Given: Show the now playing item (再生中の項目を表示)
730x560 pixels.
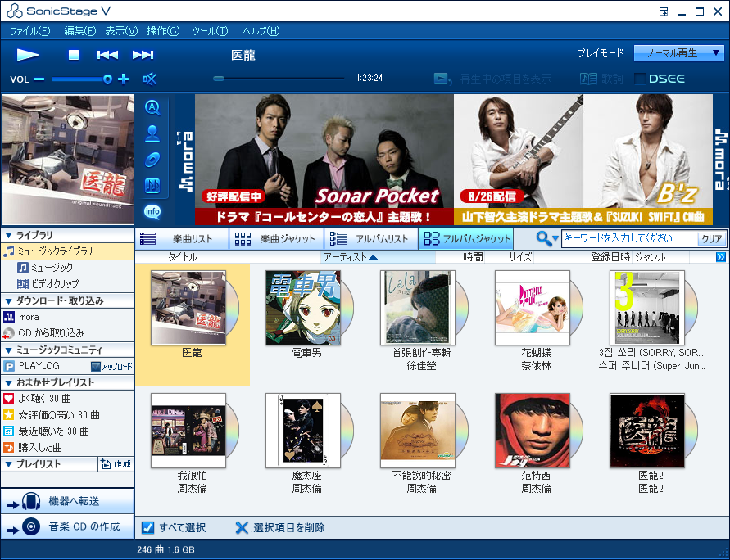Looking at the screenshot, I should (492, 79).
